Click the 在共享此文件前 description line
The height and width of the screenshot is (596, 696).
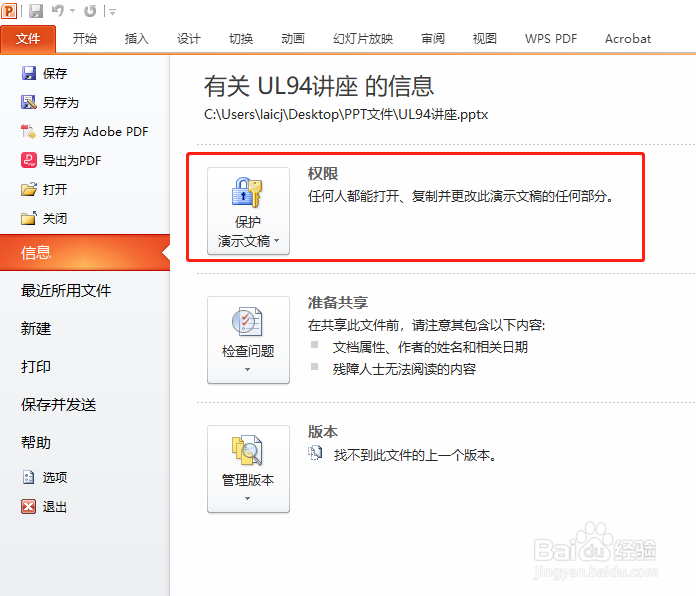426,325
